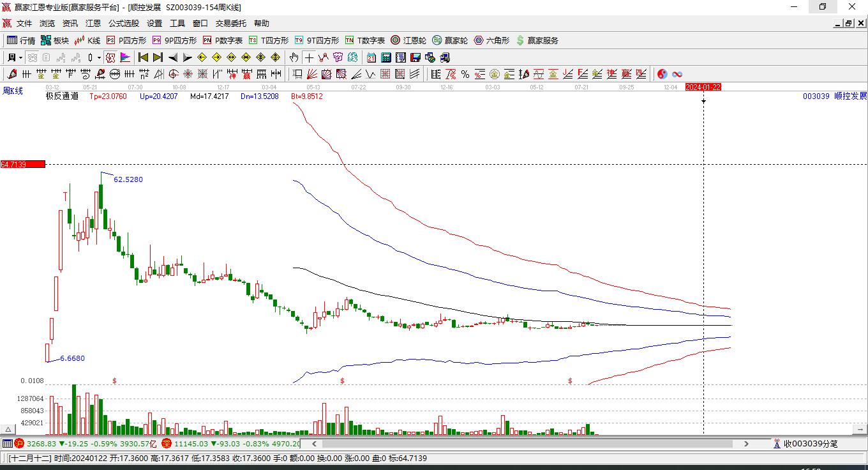This screenshot has height=470, width=868.
Task: Click the 深 Shenzhen index badge
Action: [x=166, y=443]
